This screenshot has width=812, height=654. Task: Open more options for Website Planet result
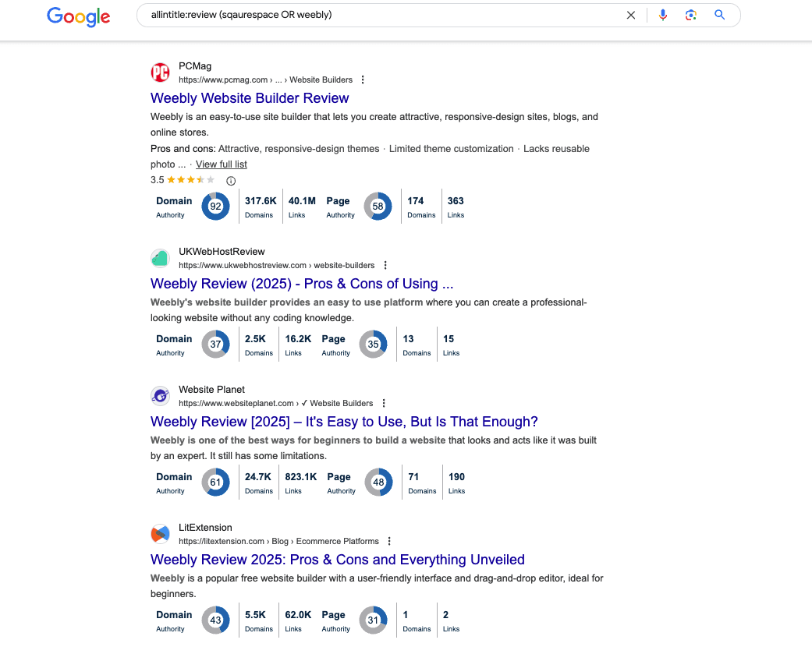coord(384,403)
